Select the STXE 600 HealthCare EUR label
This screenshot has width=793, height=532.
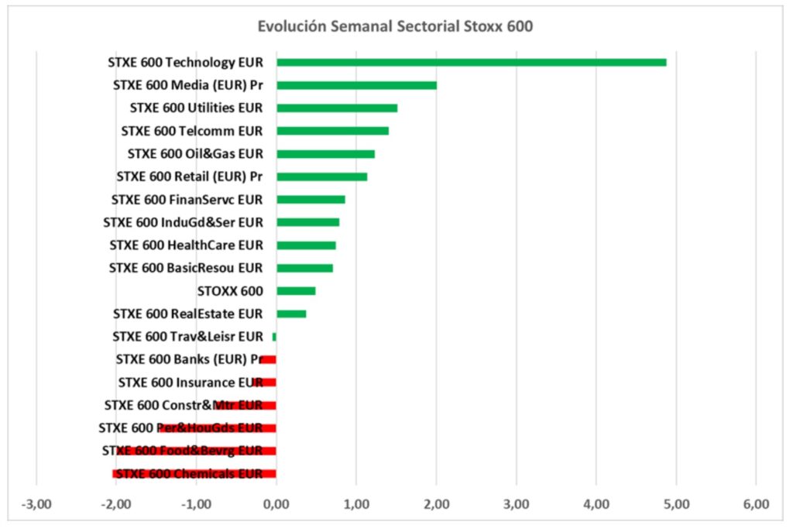pos(186,245)
